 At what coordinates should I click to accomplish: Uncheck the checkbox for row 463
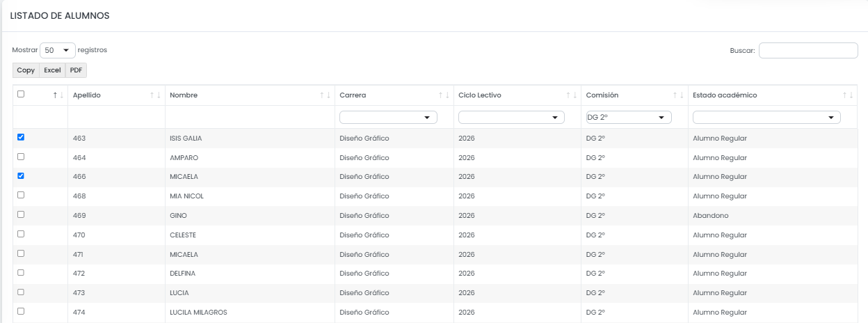click(21, 137)
